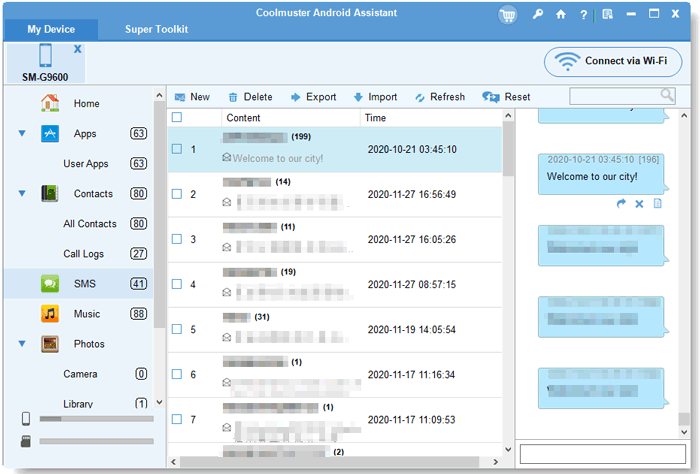700x474 pixels.
Task: Select the 2020-11-19 14:05:54 conversation
Action: (335, 330)
